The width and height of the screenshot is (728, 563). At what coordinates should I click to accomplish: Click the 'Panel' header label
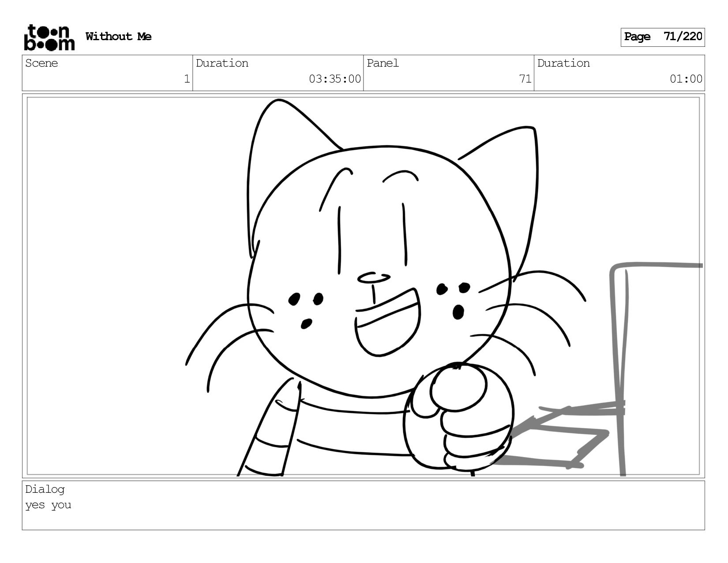pos(383,63)
